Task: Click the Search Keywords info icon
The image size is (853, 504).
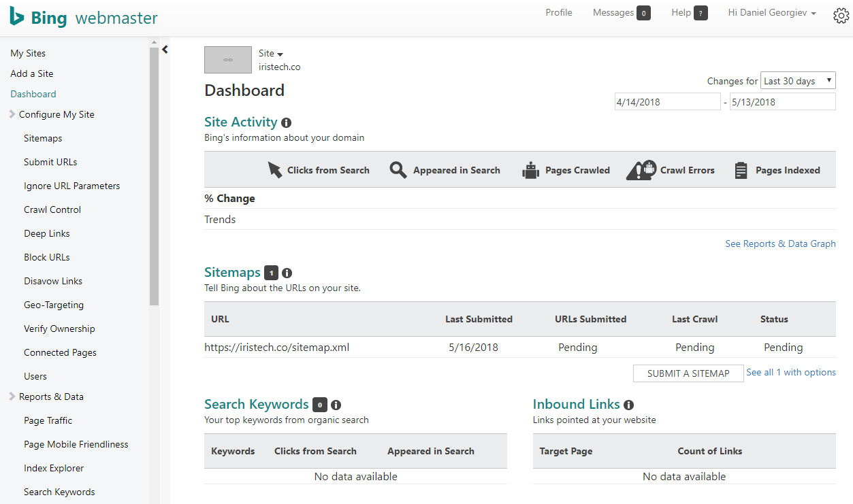Action: (336, 405)
